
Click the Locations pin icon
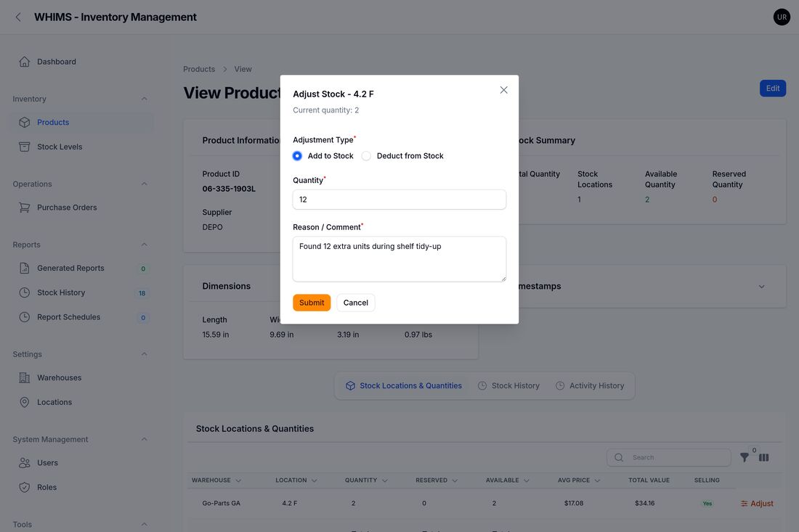click(25, 402)
